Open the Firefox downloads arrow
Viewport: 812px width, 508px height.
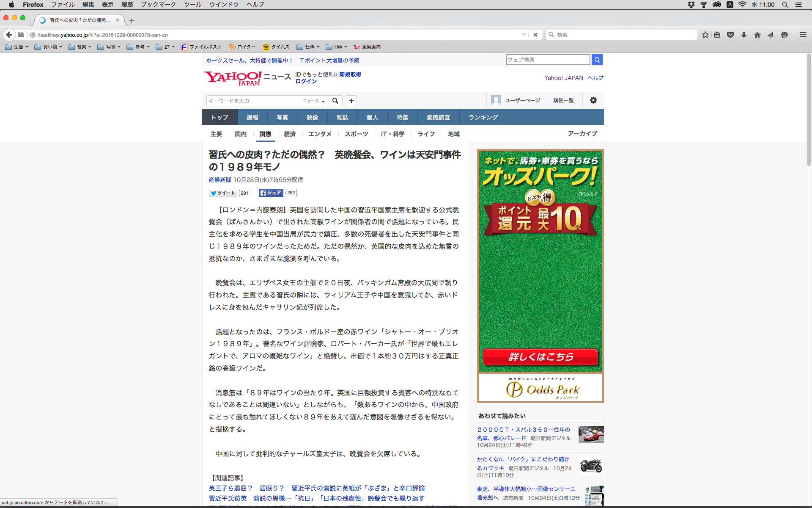click(x=743, y=35)
